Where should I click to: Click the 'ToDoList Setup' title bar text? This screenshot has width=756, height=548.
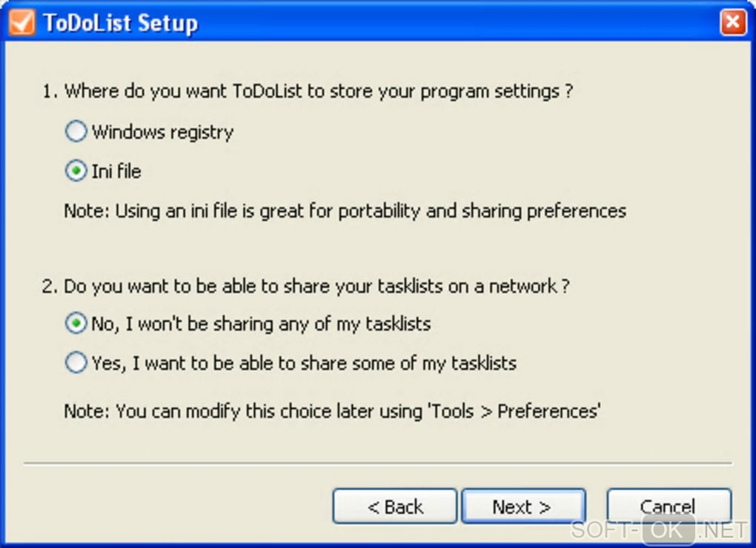120,23
